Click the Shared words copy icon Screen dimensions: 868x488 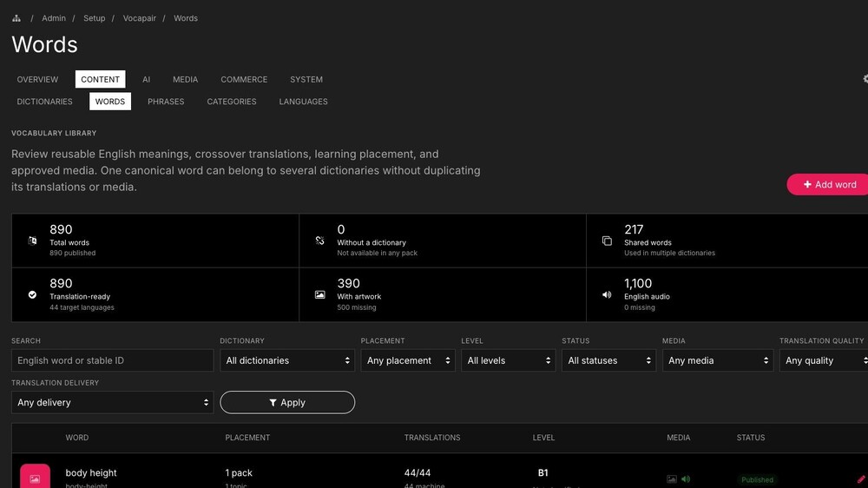pos(608,241)
